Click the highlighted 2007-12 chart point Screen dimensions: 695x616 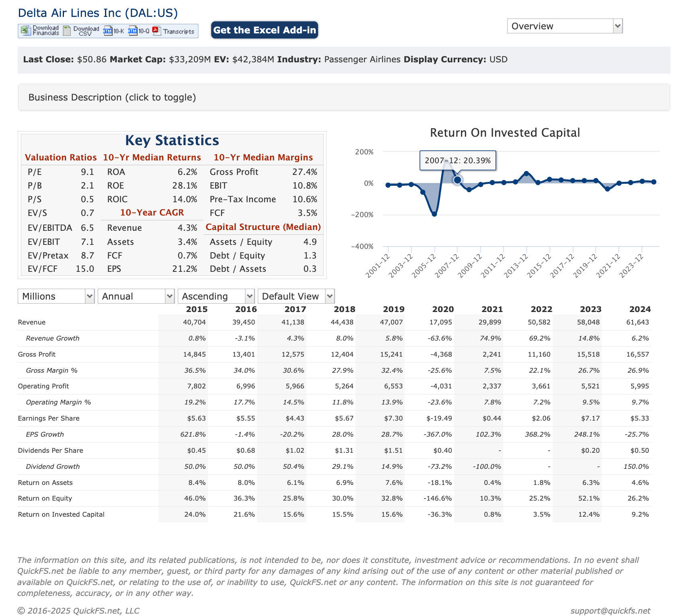pos(457,180)
